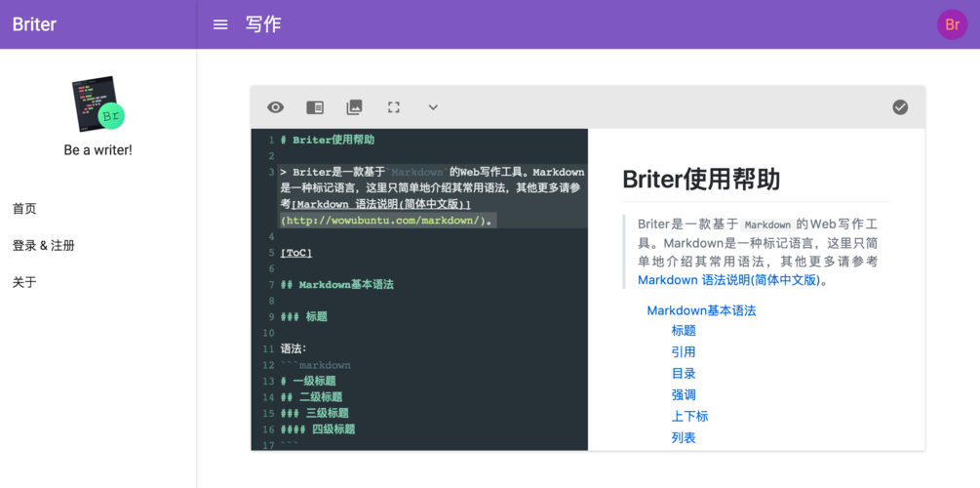Click the checkmark save icon
The height and width of the screenshot is (488, 980).
pyautogui.click(x=900, y=107)
